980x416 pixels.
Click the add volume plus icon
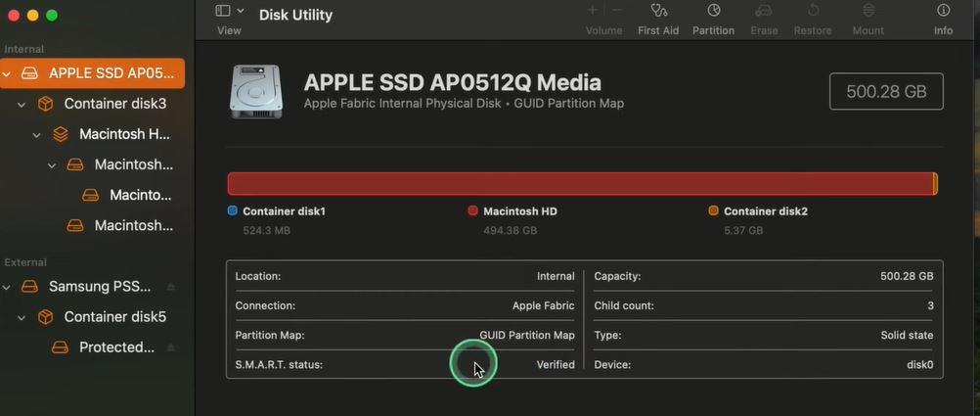[593, 10]
